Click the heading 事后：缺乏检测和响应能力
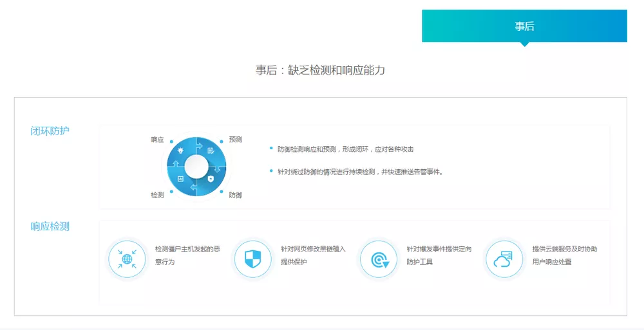Image resolution: width=644 pixels, height=330 pixels. click(x=320, y=70)
